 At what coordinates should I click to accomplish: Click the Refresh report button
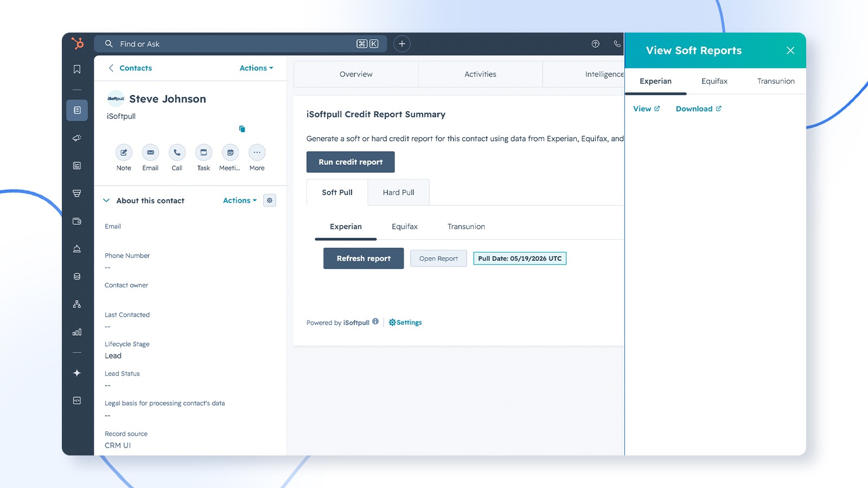pyautogui.click(x=363, y=259)
